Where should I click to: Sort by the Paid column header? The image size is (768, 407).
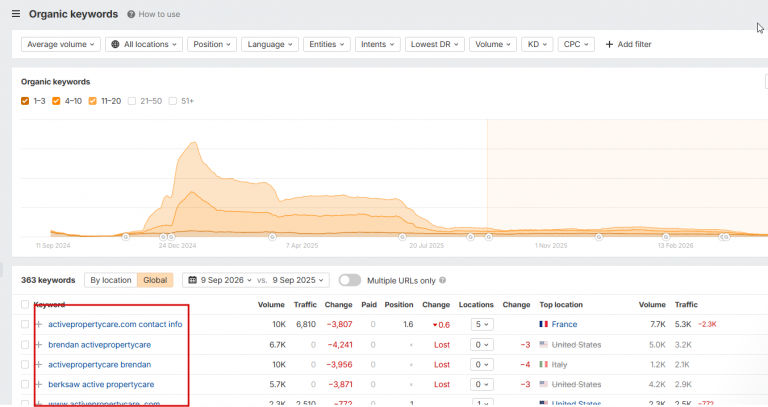point(369,305)
